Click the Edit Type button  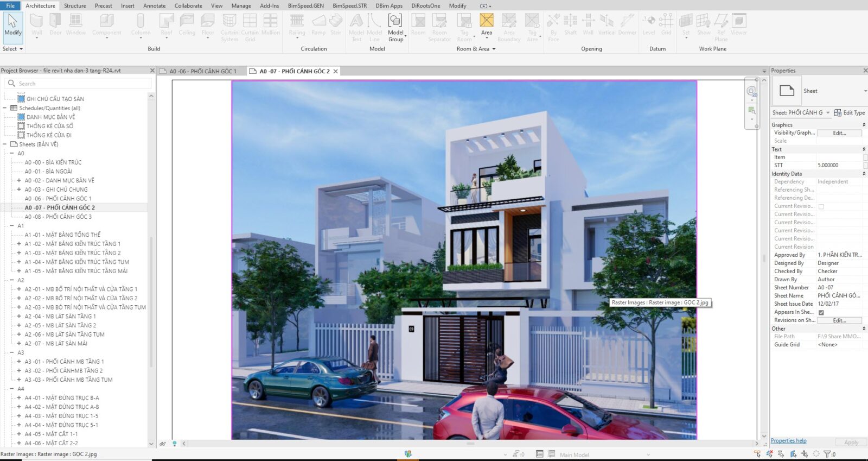click(x=850, y=113)
